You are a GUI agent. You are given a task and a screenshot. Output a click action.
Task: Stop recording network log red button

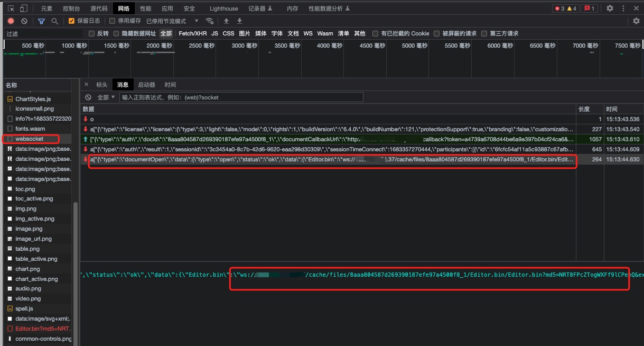tap(10, 20)
